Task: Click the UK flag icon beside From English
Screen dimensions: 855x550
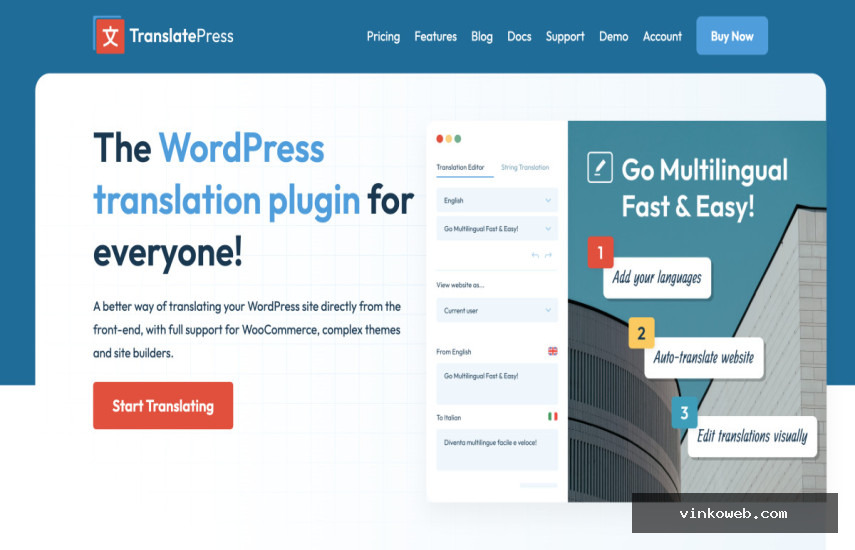Action: [552, 351]
